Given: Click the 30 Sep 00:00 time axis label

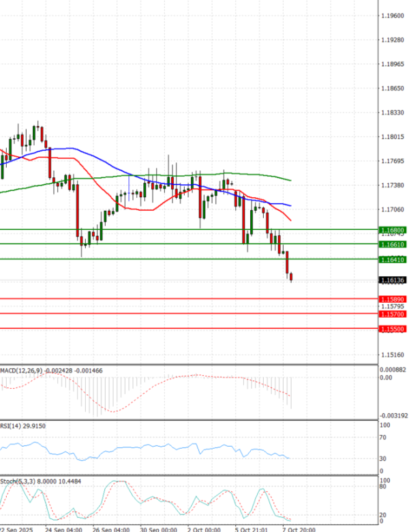Looking at the screenshot, I should coord(158,529).
